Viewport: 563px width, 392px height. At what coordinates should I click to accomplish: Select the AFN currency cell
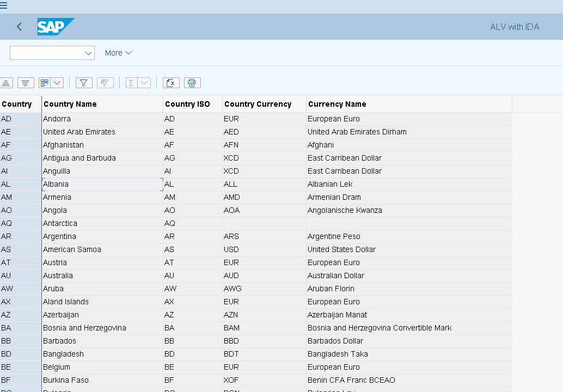pos(264,145)
